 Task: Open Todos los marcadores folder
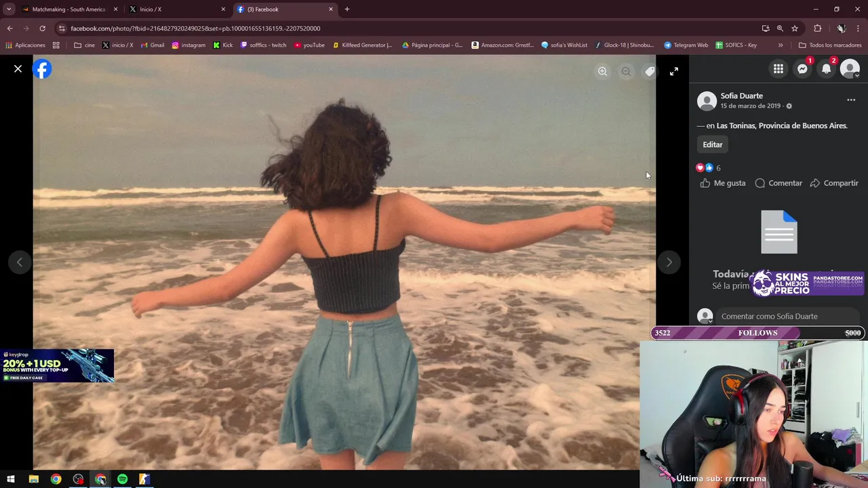[x=830, y=45]
